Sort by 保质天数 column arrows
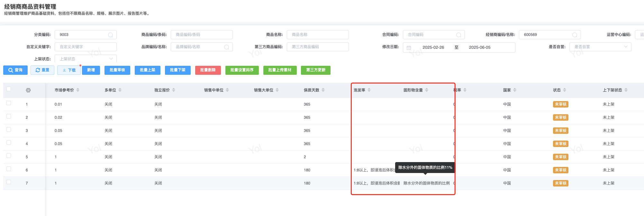This screenshot has width=644, height=216. point(323,90)
